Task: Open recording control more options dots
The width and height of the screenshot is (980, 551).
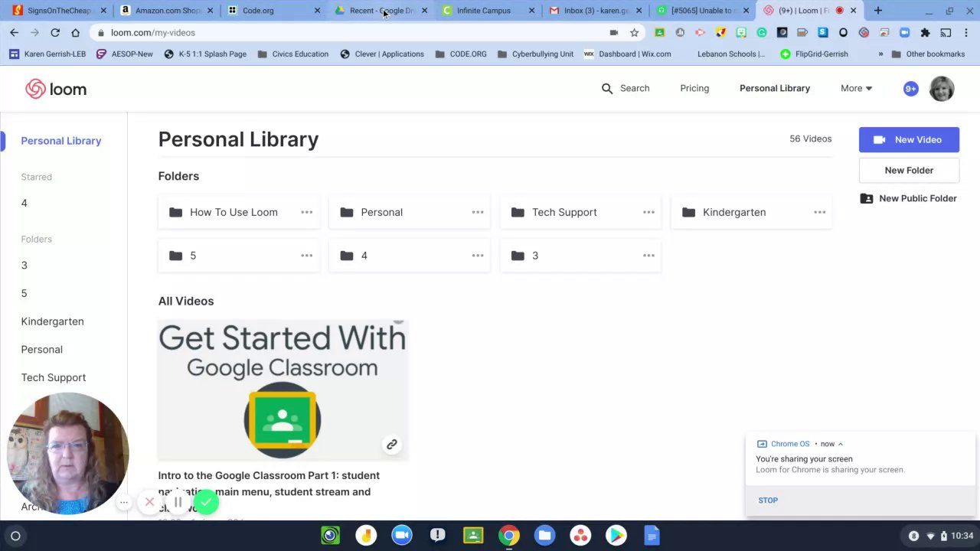Action: point(123,503)
